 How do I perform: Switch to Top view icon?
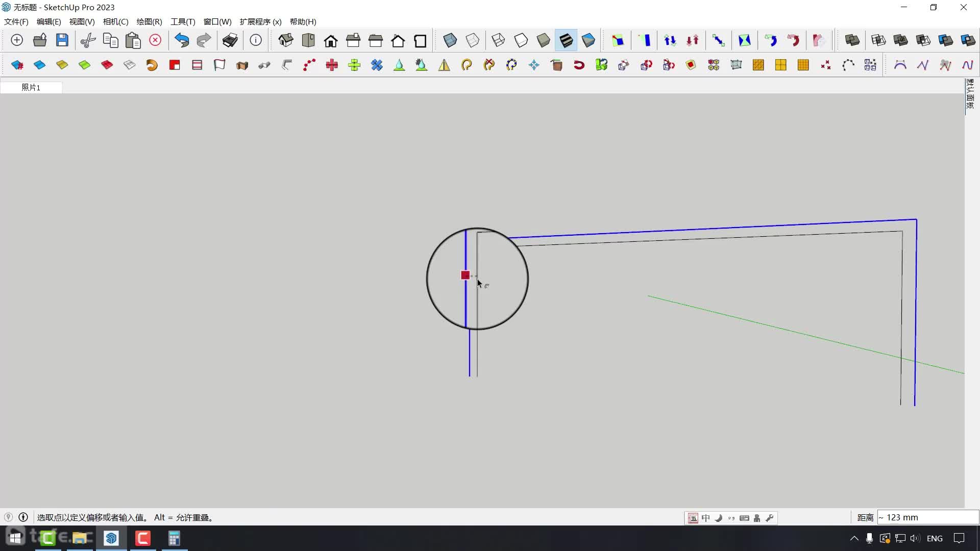(x=308, y=40)
